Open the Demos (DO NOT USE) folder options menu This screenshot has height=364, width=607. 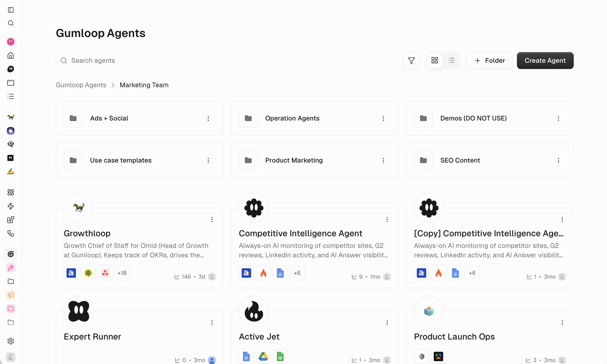tap(558, 118)
